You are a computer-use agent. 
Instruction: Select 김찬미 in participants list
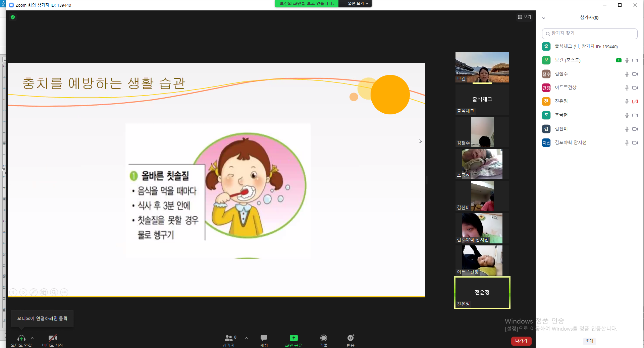point(590,129)
